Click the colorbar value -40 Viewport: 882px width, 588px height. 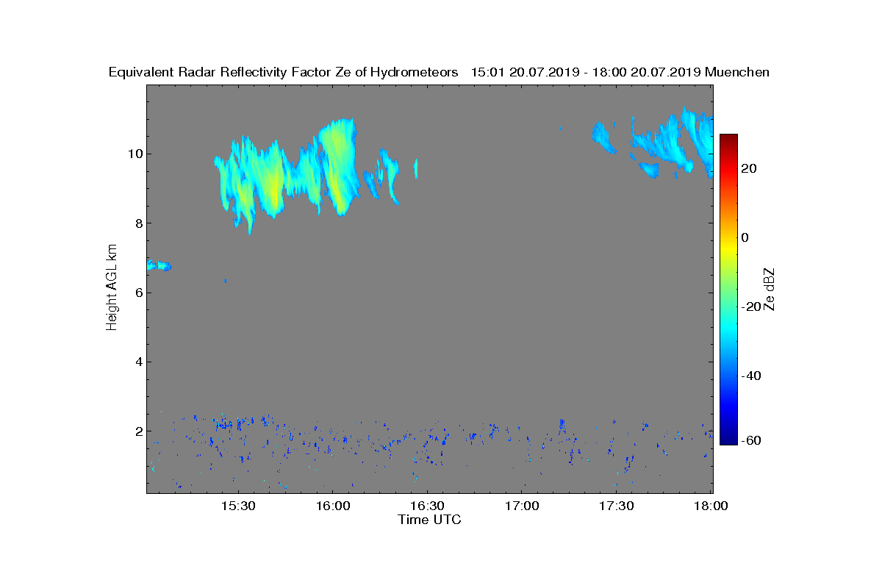point(751,376)
